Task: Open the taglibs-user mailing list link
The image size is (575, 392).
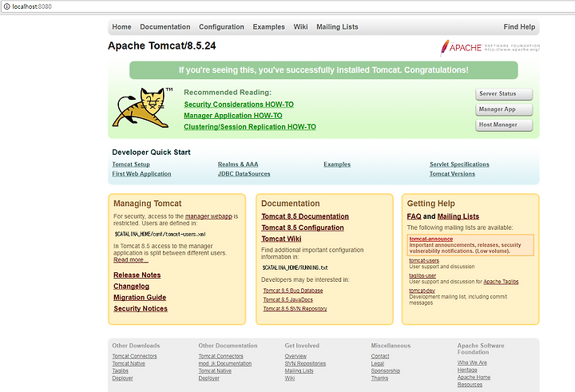Action: tap(422, 275)
